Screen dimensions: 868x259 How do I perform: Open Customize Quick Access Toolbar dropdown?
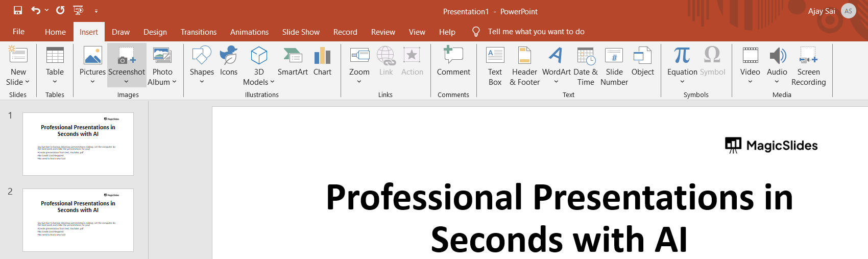point(96,11)
